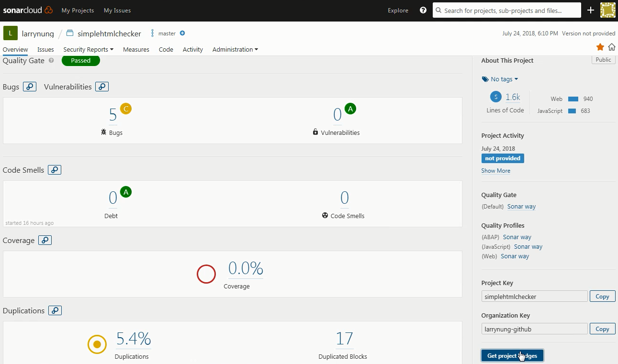Click the branch icon next to master
This screenshot has height=364, width=618.
point(153,33)
